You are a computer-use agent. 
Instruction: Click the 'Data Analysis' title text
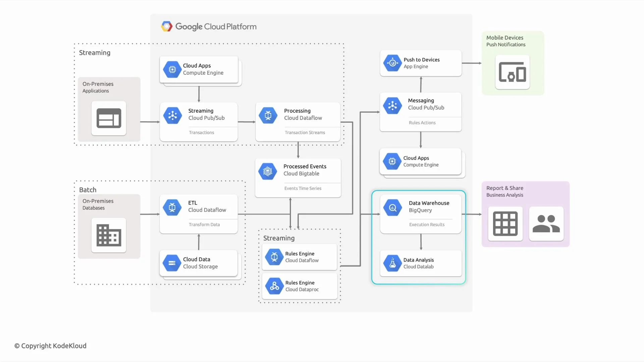tap(418, 260)
